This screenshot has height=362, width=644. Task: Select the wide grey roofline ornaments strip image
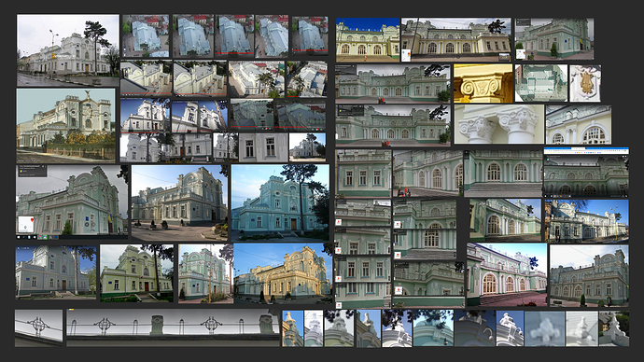click(173, 327)
